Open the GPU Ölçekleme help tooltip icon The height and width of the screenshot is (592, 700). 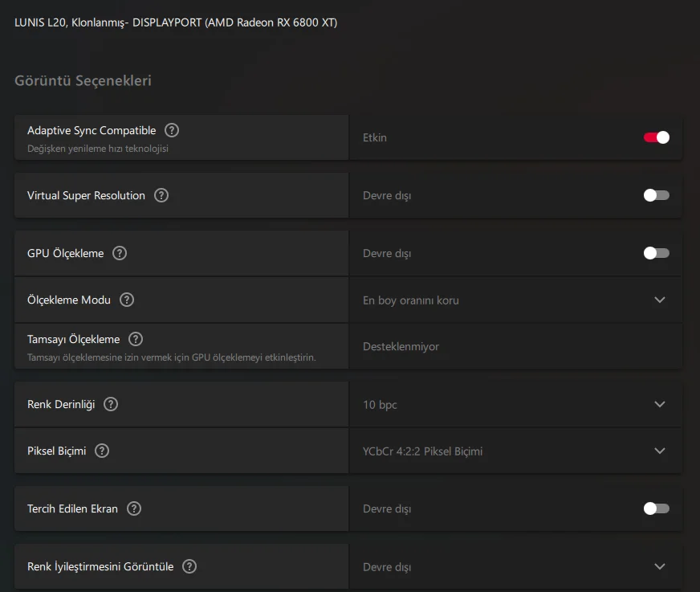click(120, 253)
